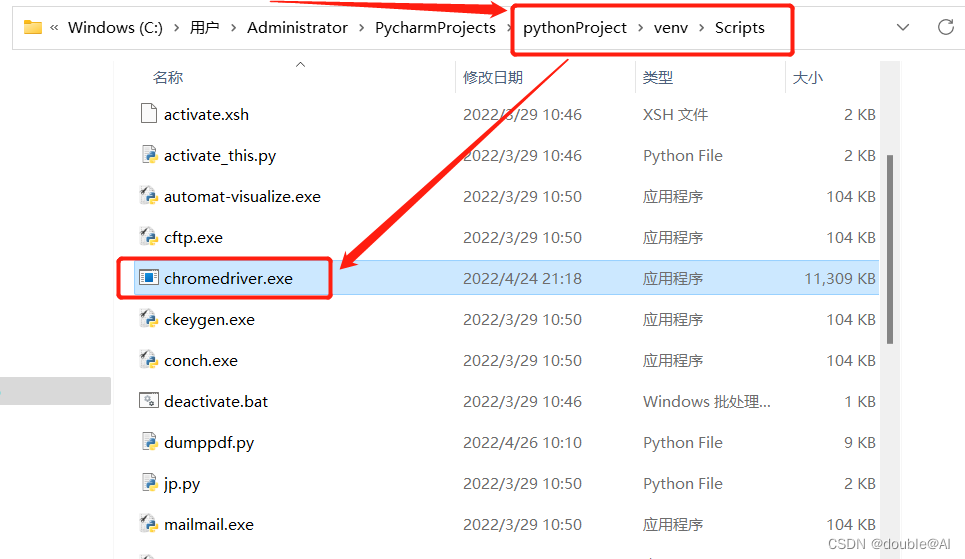Click the chromedriver.exe file icon

pos(149,278)
